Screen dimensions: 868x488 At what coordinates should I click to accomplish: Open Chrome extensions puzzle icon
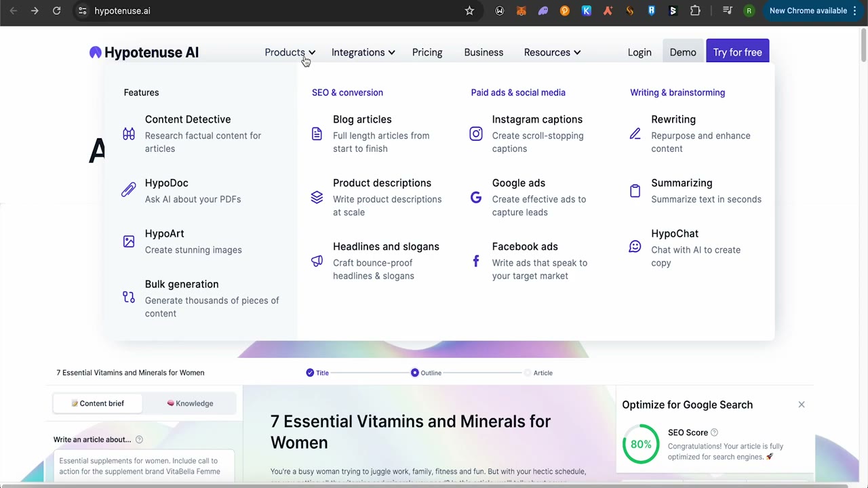(x=695, y=11)
